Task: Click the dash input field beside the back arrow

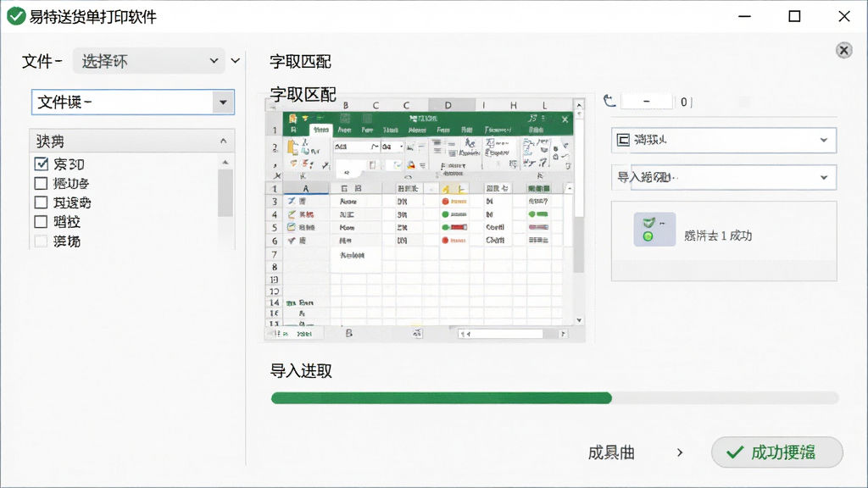Action: [647, 102]
